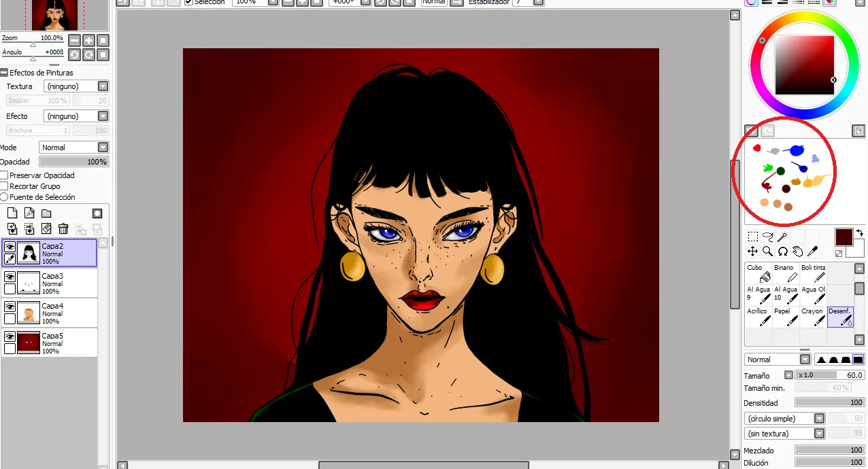Select the Capa4 layer

[50, 313]
